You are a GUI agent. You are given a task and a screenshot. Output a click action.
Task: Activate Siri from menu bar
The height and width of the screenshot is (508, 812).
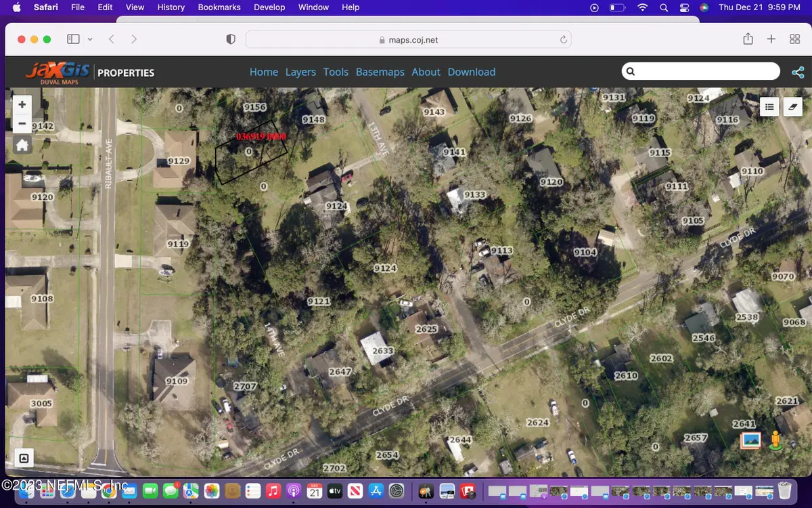click(704, 7)
